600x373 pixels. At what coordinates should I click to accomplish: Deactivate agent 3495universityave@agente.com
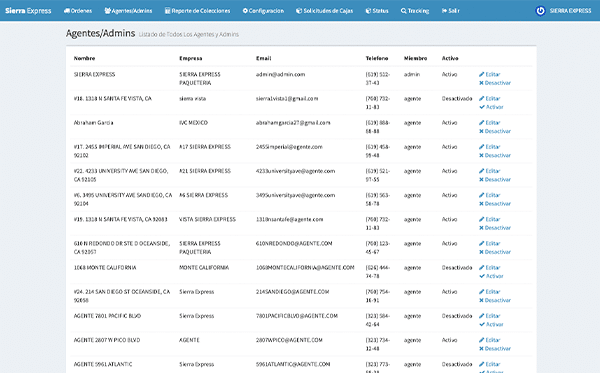coord(495,203)
